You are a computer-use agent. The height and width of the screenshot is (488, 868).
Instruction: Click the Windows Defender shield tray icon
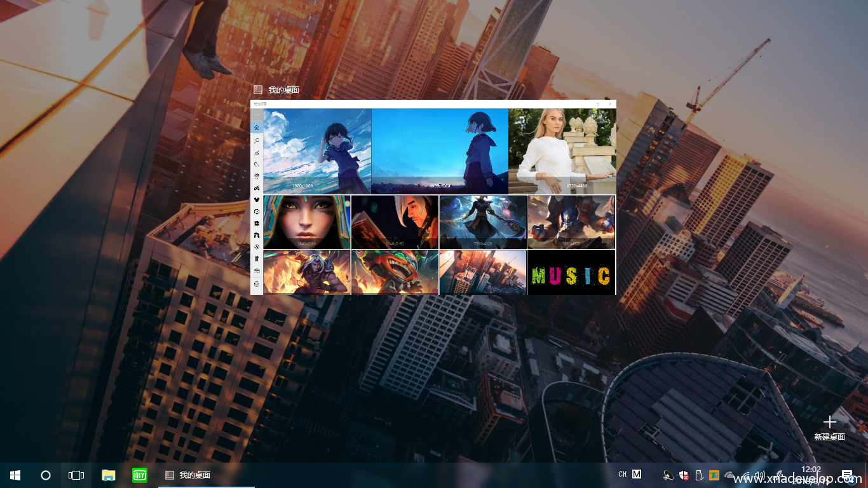click(684, 475)
